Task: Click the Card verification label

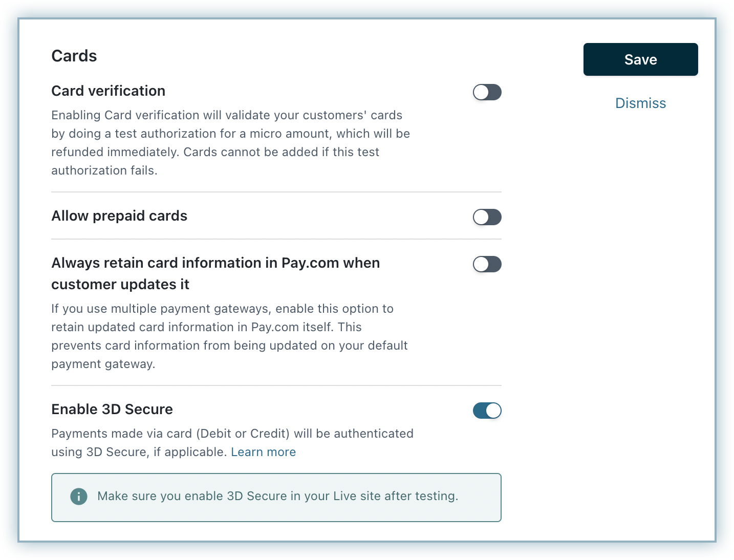Action: click(x=109, y=91)
